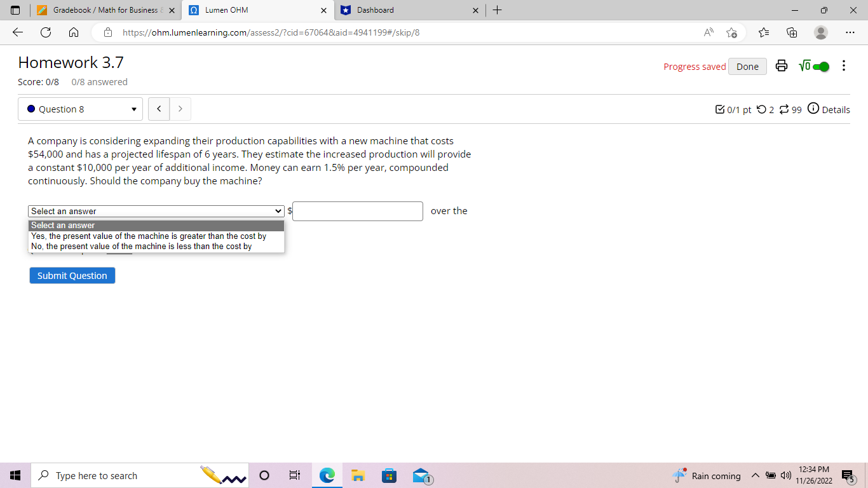868x488 pixels.
Task: Open Microsoft Edge from the taskbar
Action: pyautogui.click(x=327, y=475)
